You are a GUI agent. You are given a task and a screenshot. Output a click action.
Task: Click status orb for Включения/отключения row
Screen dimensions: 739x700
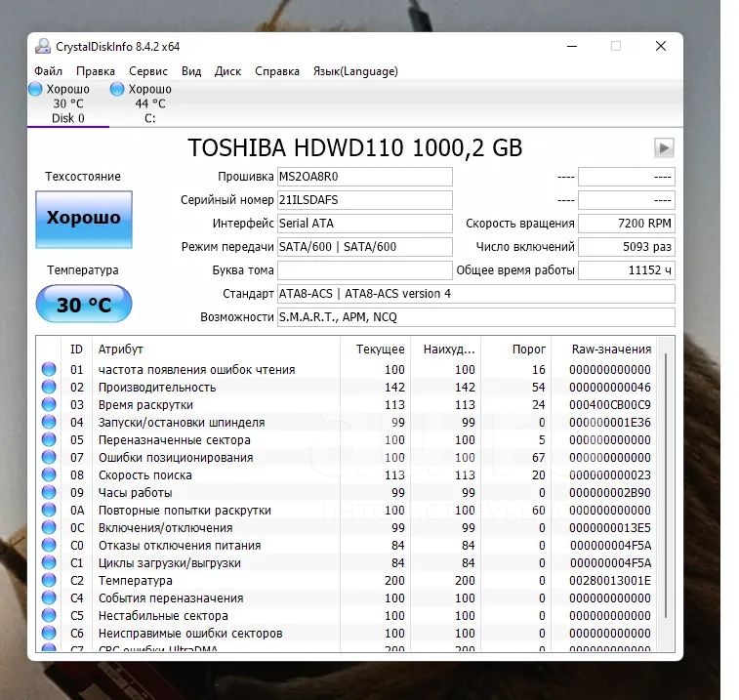(x=49, y=527)
